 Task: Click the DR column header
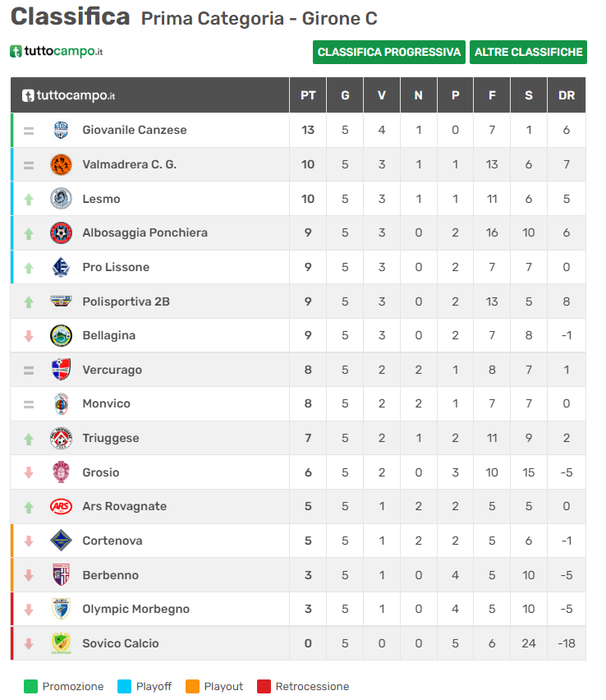click(x=567, y=95)
